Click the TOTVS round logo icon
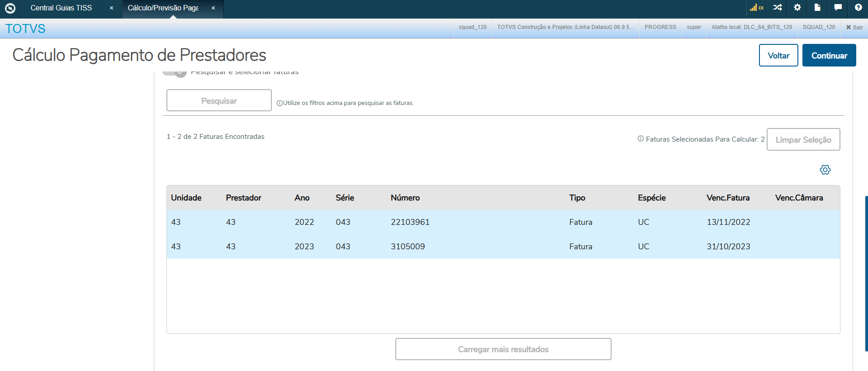 tap(10, 8)
